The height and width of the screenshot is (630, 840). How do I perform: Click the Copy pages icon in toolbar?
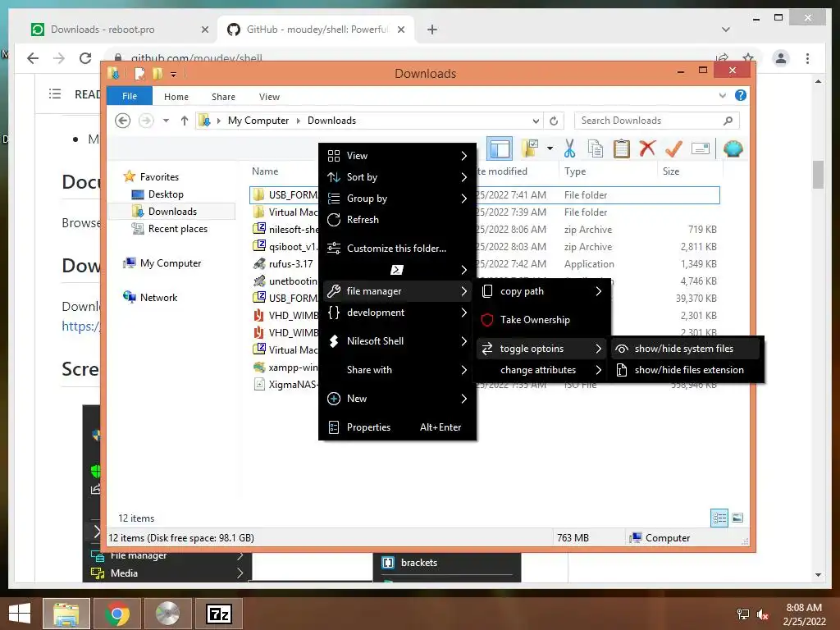[596, 149]
